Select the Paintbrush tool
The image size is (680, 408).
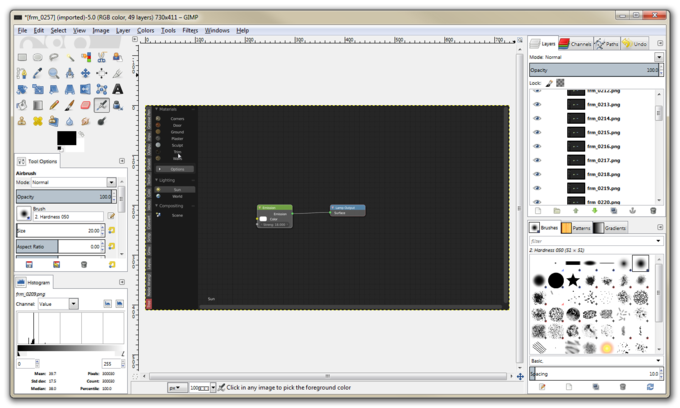(70, 105)
